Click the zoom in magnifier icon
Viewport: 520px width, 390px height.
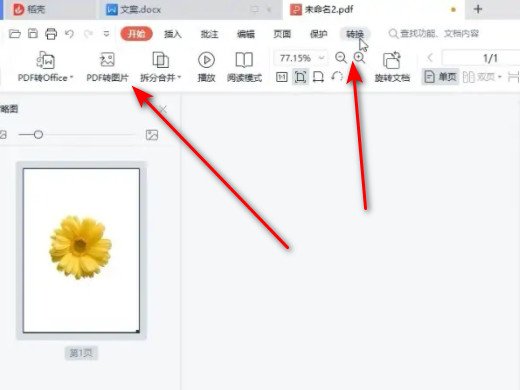(359, 58)
